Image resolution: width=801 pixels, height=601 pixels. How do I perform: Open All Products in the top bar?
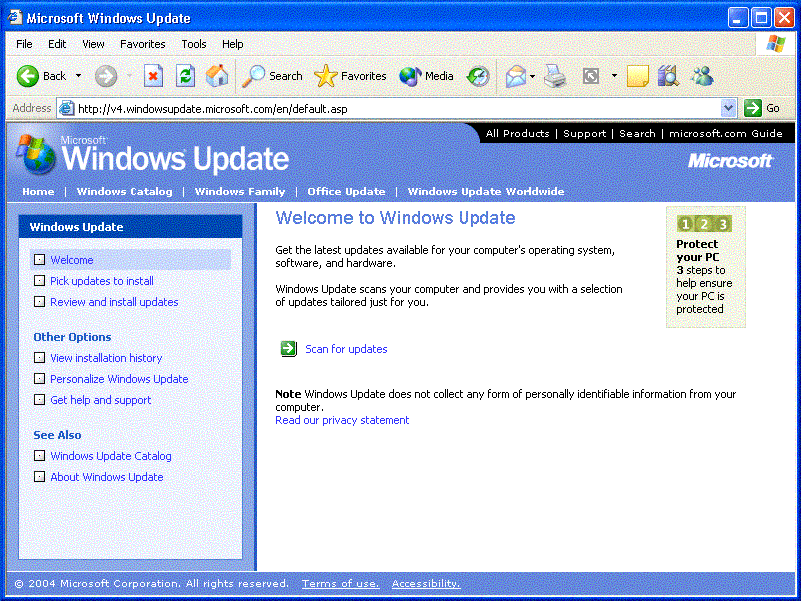point(517,133)
